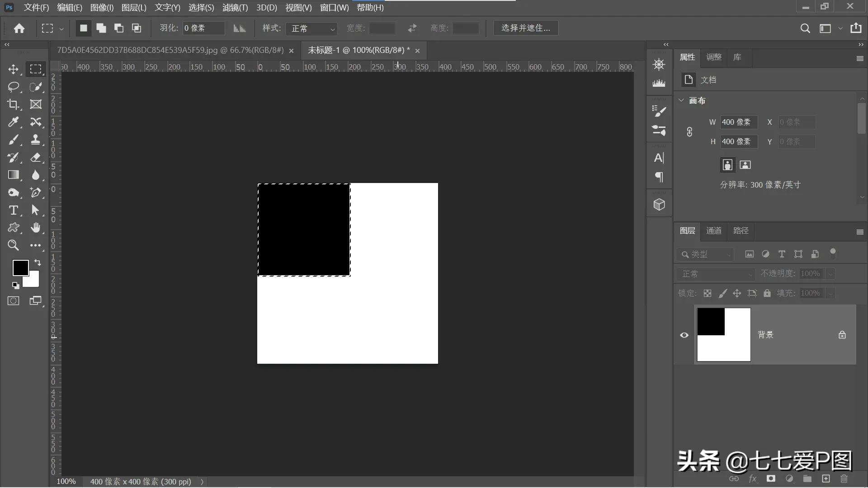868x488 pixels.
Task: Open Properties panel flyout menu
Action: 860,58
